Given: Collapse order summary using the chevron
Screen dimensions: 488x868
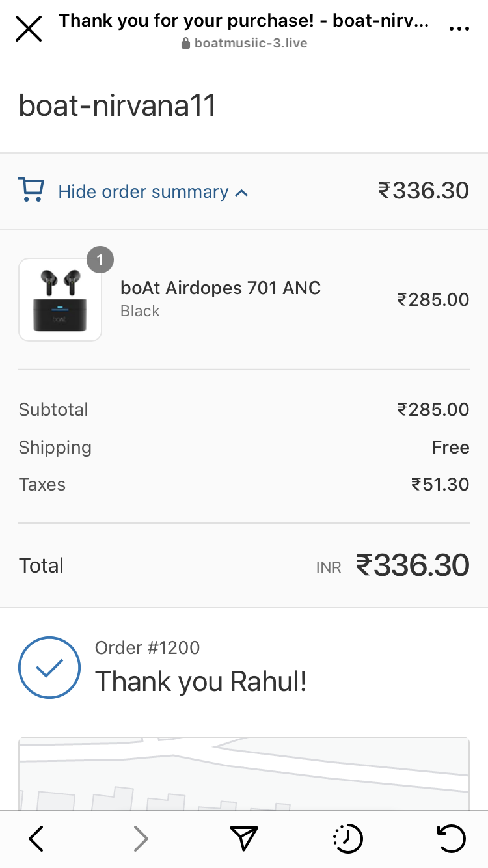Looking at the screenshot, I should 241,193.
